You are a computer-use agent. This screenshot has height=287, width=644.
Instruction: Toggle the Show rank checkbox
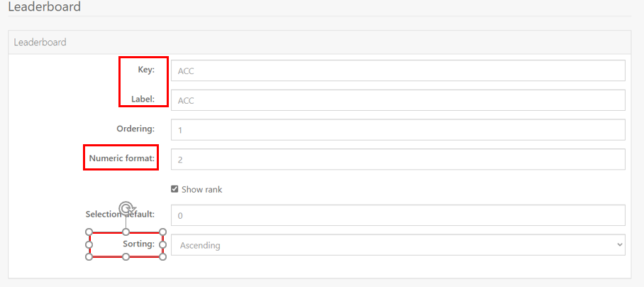pyautogui.click(x=174, y=189)
